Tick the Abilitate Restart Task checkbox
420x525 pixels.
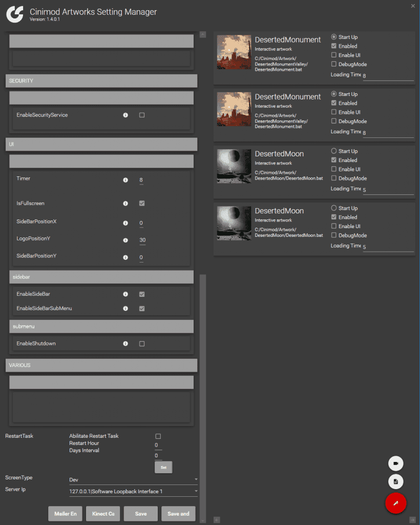pyautogui.click(x=158, y=436)
